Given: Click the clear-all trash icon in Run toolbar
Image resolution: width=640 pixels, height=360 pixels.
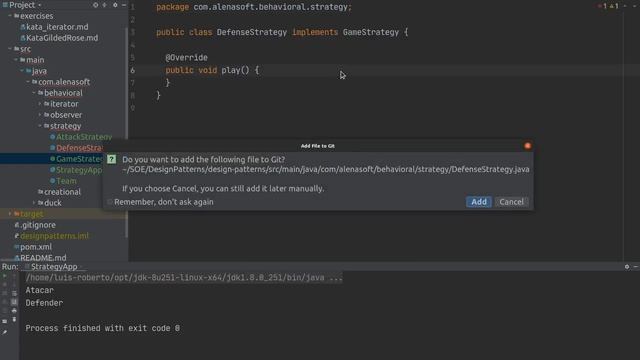Looking at the screenshot, I should point(14,319).
